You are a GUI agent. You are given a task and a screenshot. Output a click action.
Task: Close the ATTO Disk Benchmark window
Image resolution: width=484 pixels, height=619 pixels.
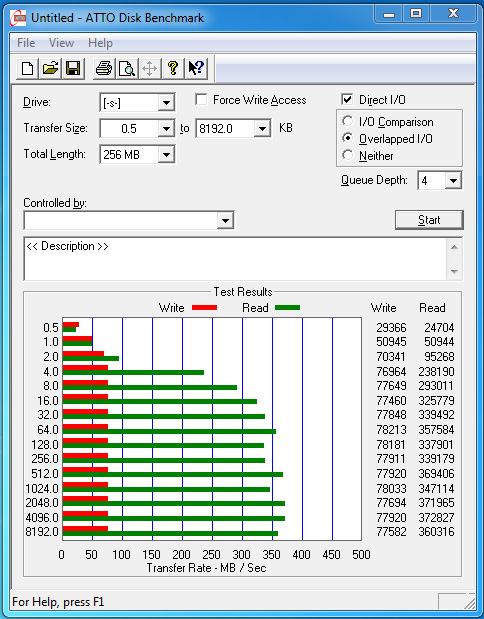[x=453, y=14]
